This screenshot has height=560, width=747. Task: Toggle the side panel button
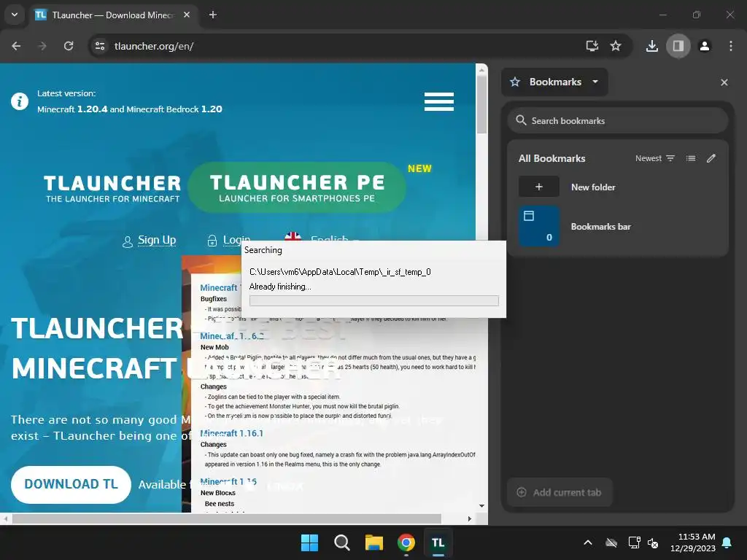(678, 46)
